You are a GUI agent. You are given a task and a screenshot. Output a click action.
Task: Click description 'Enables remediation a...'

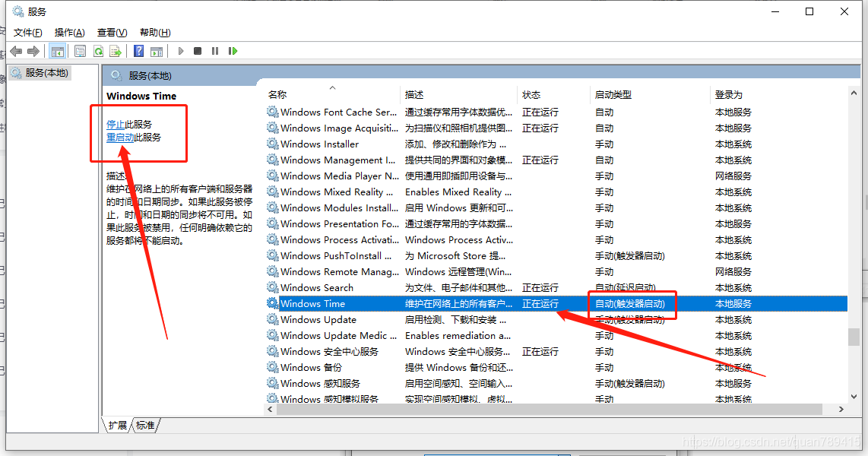(458, 335)
